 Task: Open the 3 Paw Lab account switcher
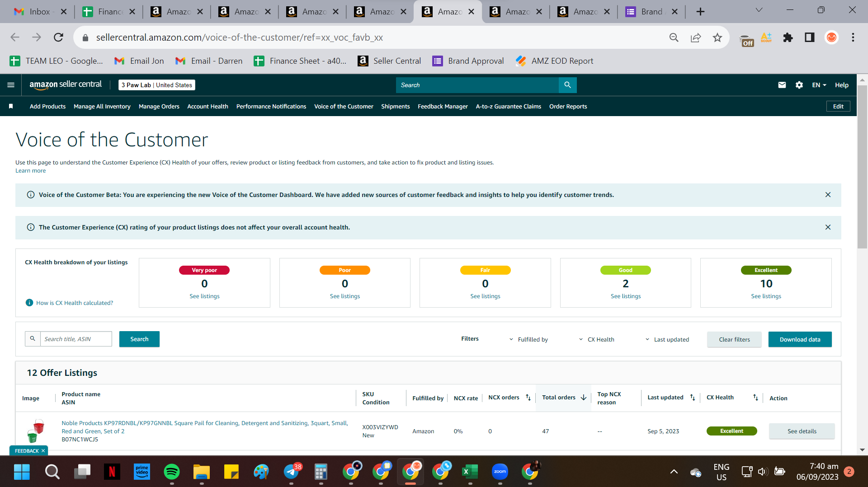coord(156,85)
